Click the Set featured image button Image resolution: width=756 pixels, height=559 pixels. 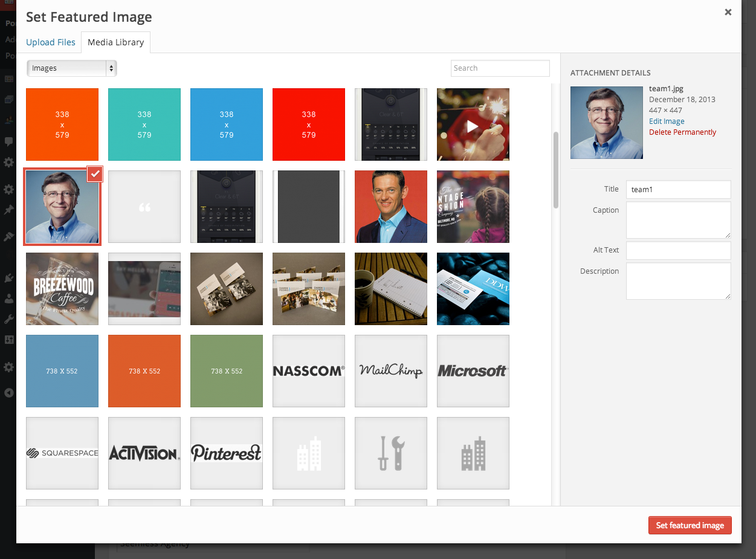click(x=690, y=525)
